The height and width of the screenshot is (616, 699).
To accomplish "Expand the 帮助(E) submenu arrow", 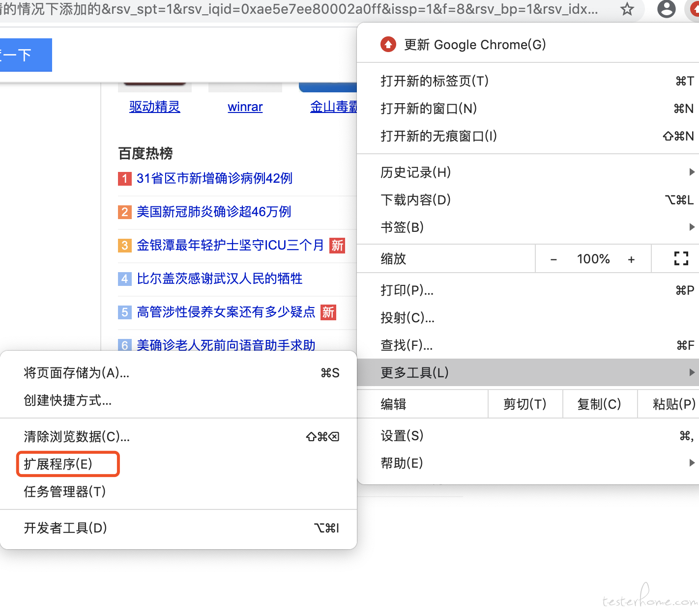I will click(692, 463).
